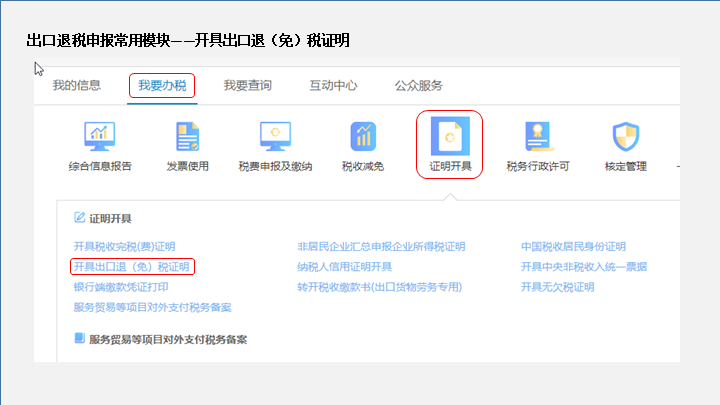Screen dimensions: 720x405
Task: Switch to 我的信息 tab
Action: 76,85
